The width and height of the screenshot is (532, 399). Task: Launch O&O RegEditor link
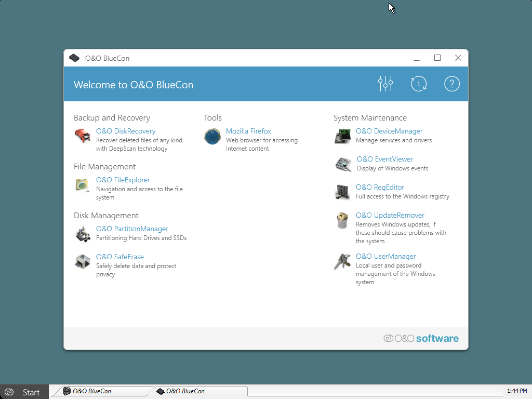click(380, 187)
